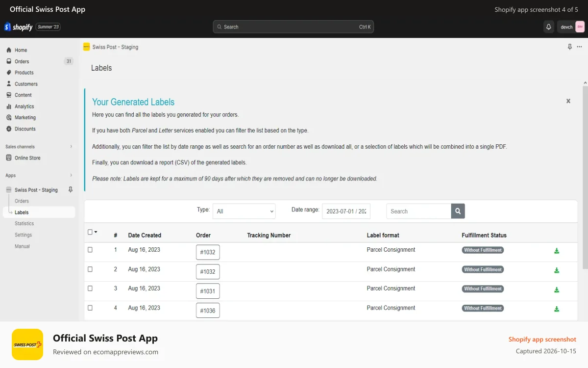588x368 pixels.
Task: Click the yellow Swiss Post icon in page header
Action: pos(86,47)
